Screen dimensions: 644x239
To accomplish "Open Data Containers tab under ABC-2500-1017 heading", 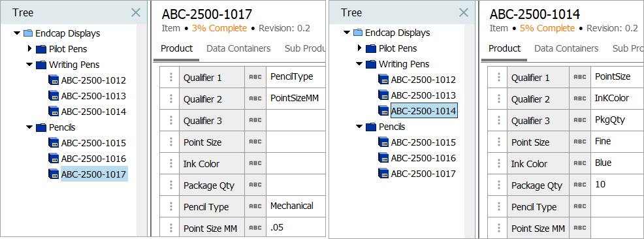I will click(238, 48).
